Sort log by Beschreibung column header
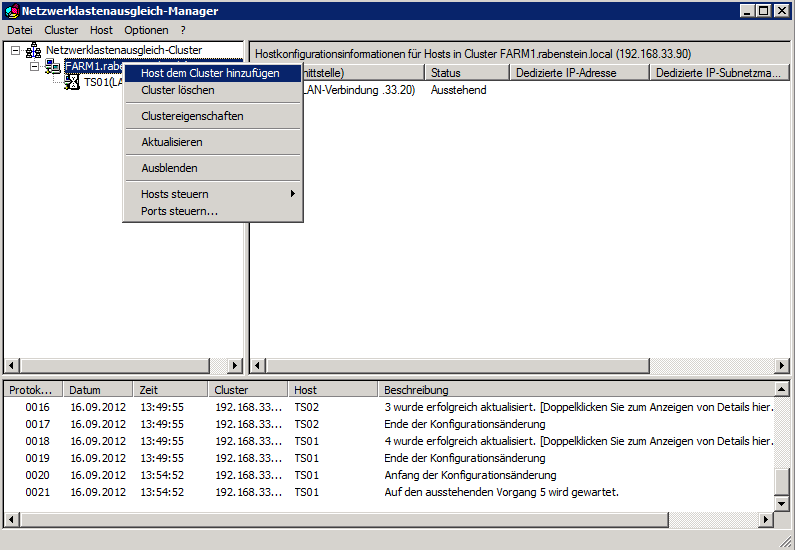 575,390
